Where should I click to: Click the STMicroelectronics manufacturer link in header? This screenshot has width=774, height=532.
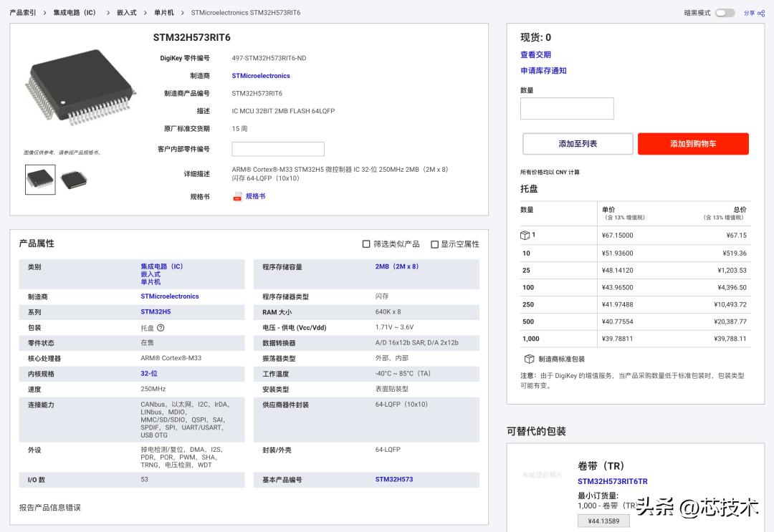(x=261, y=76)
